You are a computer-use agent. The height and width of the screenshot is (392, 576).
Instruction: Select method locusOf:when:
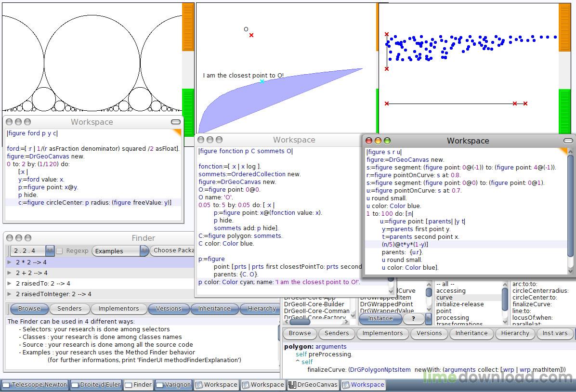coord(532,317)
